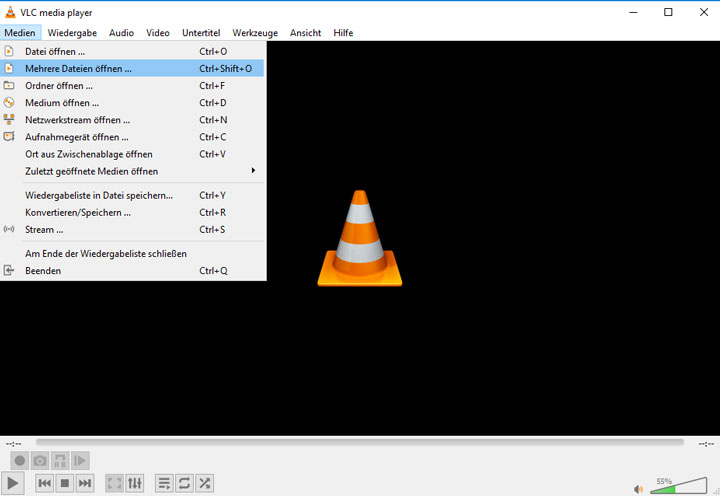Skip to next media track
This screenshot has width=720, height=496.
[x=85, y=483]
